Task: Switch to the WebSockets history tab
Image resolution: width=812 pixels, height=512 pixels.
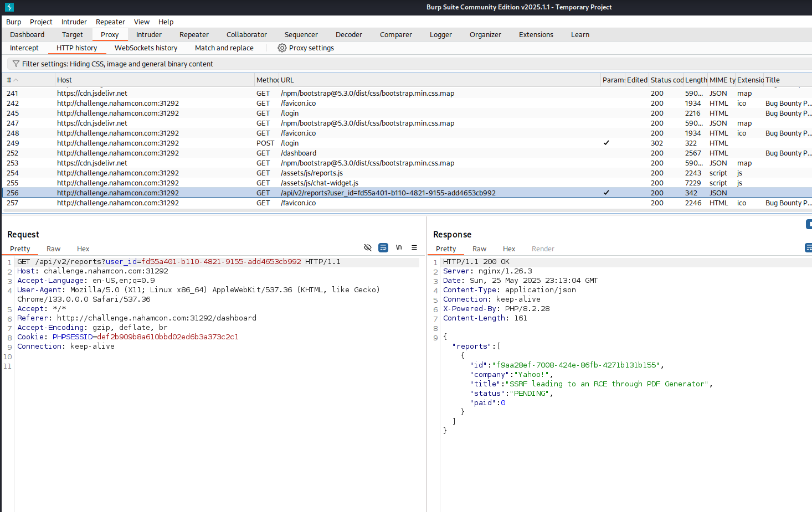Action: pos(146,48)
